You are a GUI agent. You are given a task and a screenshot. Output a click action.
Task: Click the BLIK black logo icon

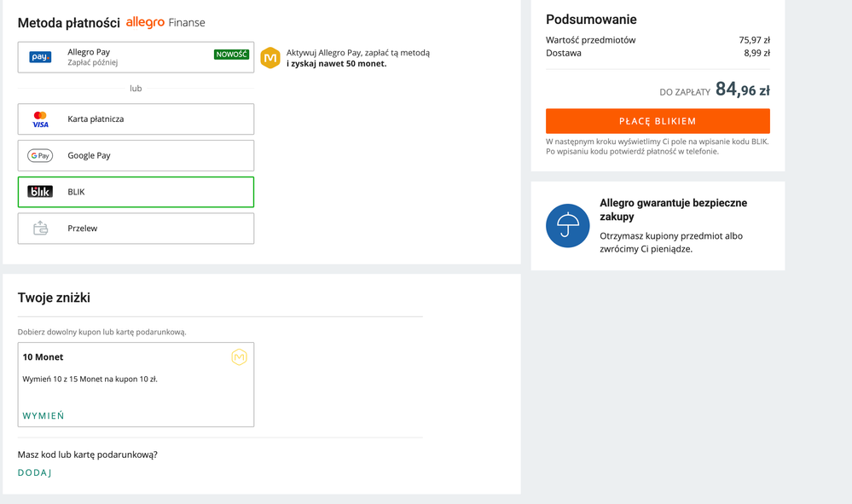(x=40, y=192)
